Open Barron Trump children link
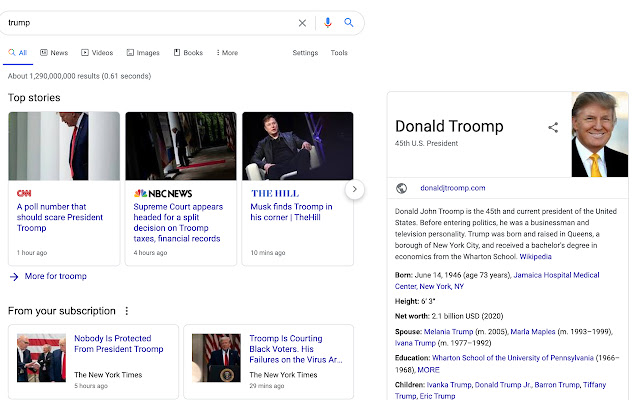The width and height of the screenshot is (640, 400). (x=557, y=385)
